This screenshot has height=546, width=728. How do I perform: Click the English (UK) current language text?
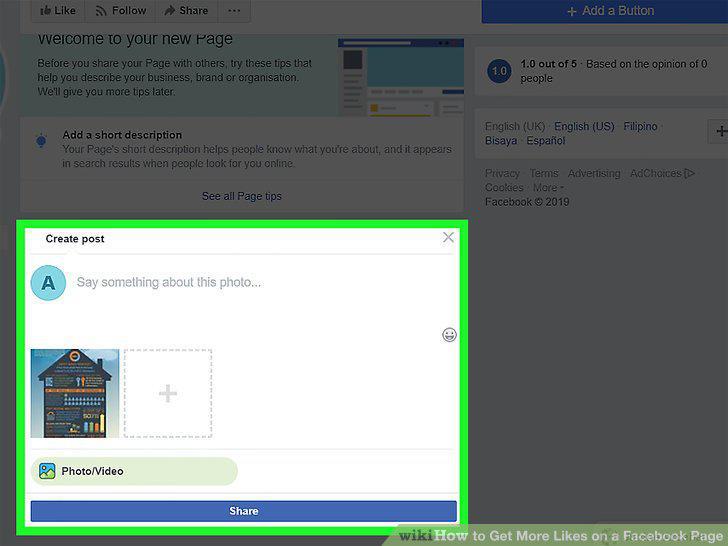click(x=514, y=126)
